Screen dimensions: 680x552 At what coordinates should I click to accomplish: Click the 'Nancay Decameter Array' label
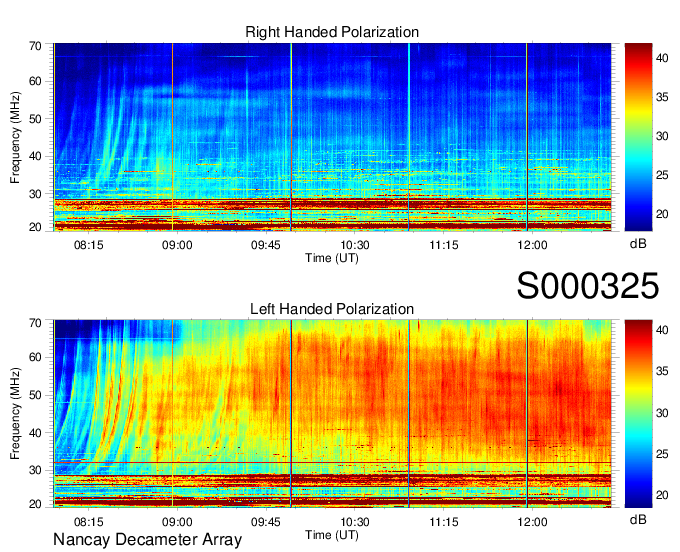point(147,539)
